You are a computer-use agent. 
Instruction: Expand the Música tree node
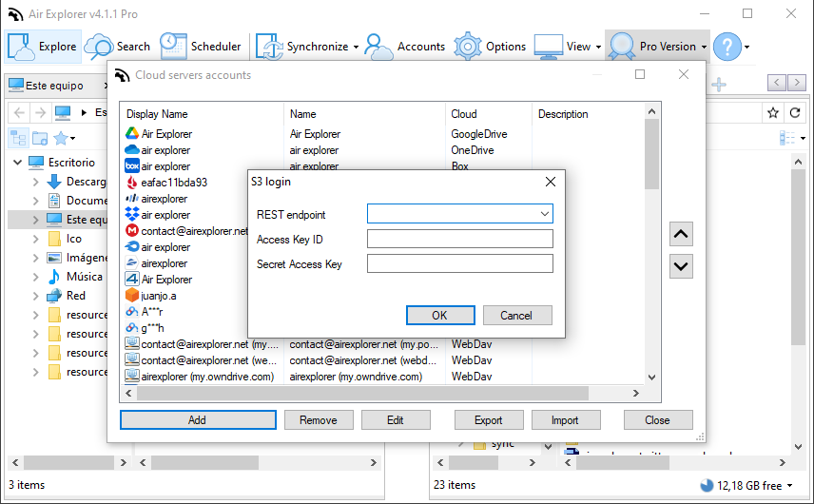(x=36, y=277)
